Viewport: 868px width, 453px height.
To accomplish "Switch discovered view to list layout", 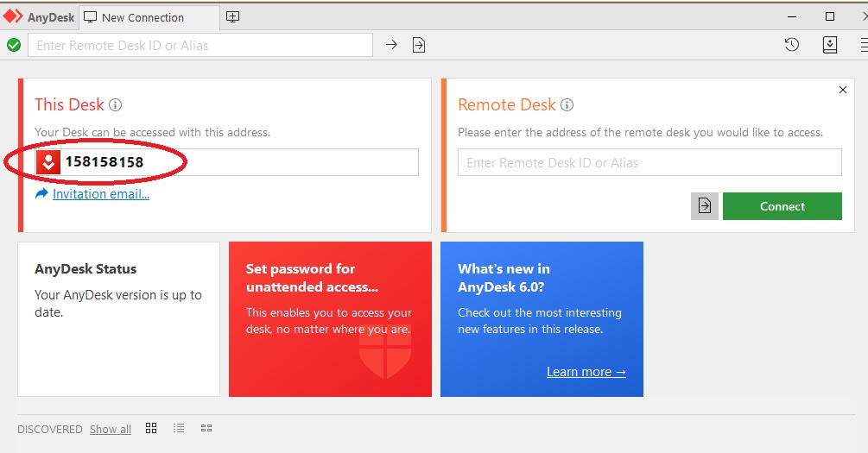I will tap(179, 428).
